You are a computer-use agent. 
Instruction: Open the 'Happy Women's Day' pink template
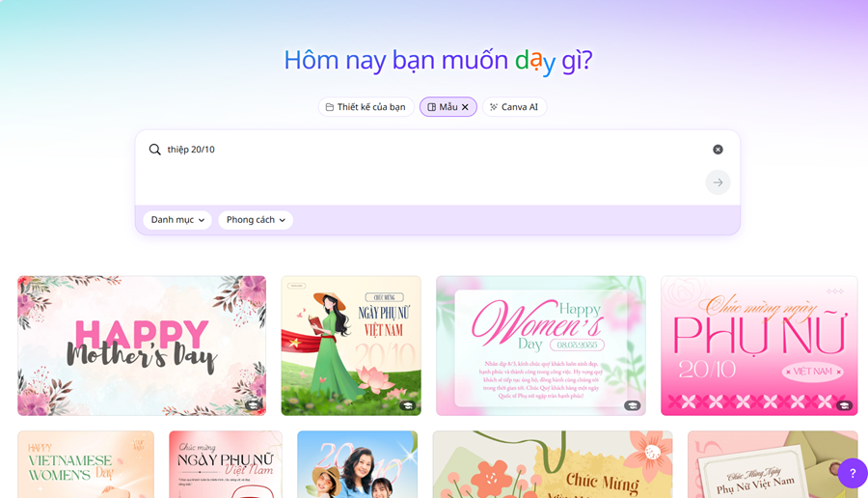pos(541,346)
